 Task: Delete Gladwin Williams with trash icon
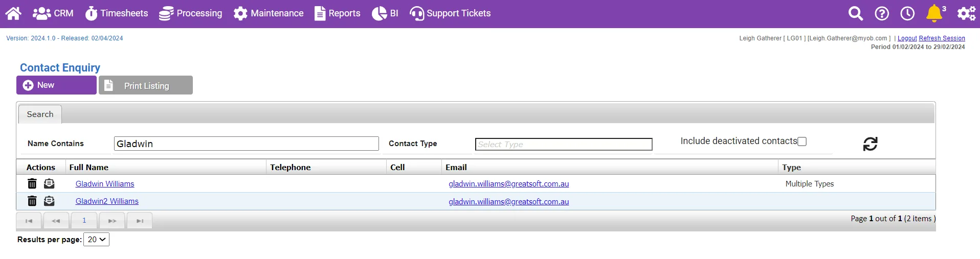click(x=32, y=183)
